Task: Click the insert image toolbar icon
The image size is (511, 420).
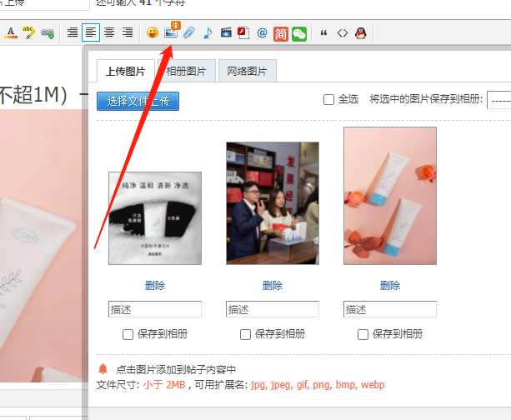Action: tap(171, 32)
